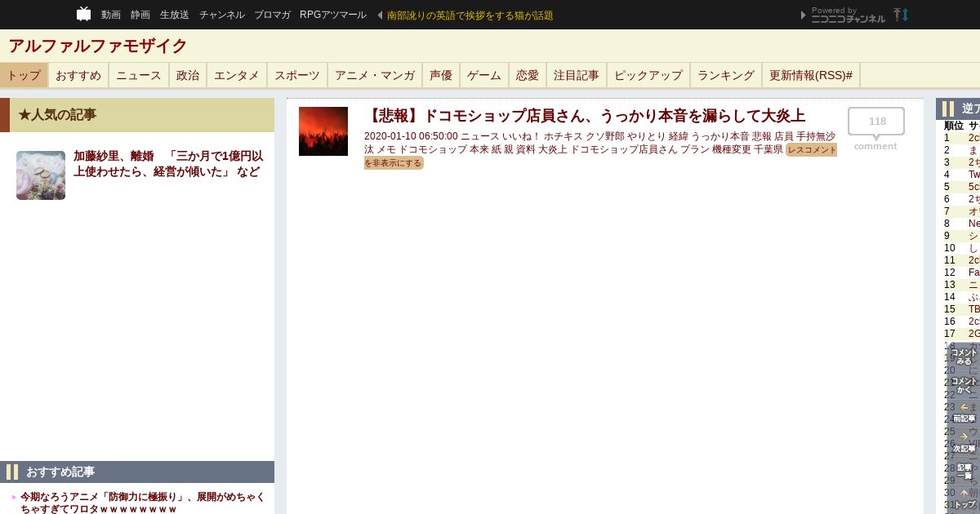The width and height of the screenshot is (980, 514).
Task: Click the 千葉県 tag
Action: [x=768, y=149]
